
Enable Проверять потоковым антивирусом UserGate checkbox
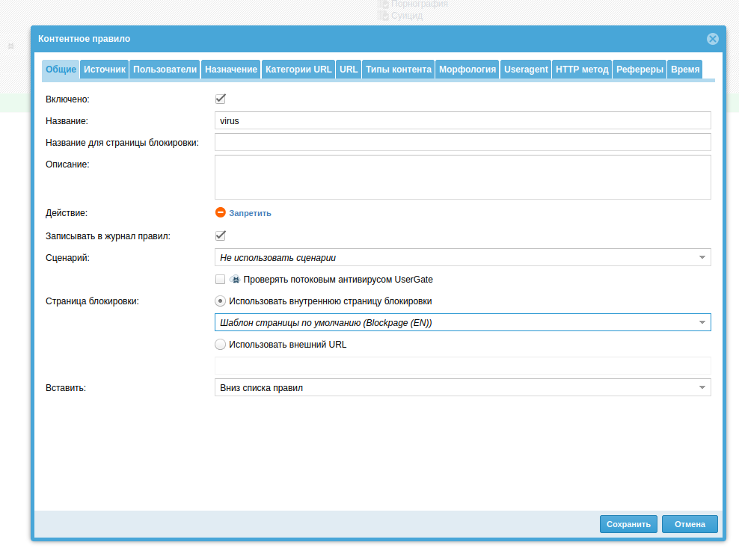pyautogui.click(x=220, y=280)
